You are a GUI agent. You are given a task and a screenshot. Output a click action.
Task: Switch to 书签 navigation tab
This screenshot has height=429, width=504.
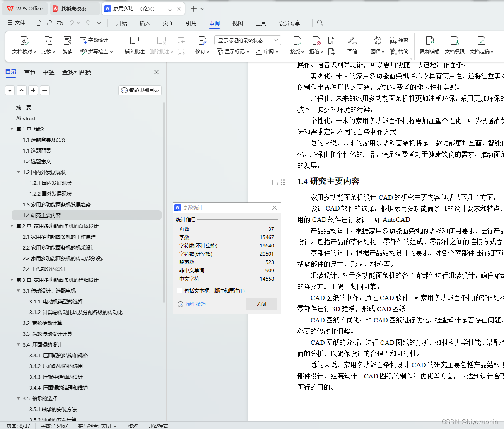(x=49, y=72)
